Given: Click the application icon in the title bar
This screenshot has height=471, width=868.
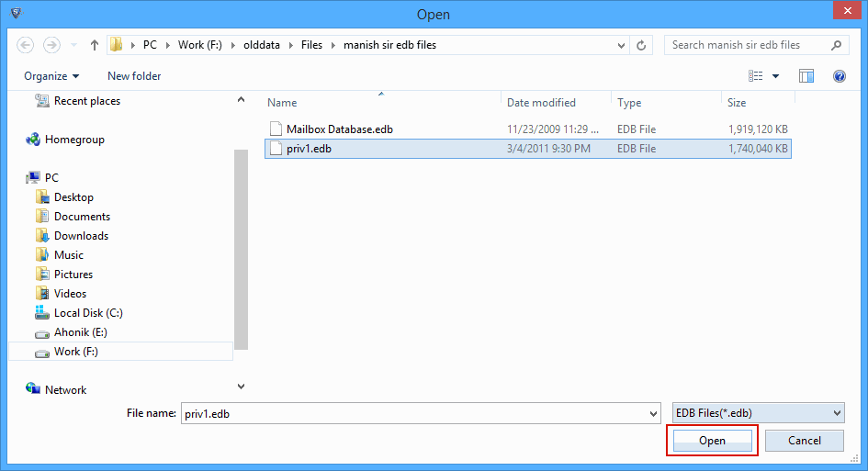Looking at the screenshot, I should (x=16, y=13).
